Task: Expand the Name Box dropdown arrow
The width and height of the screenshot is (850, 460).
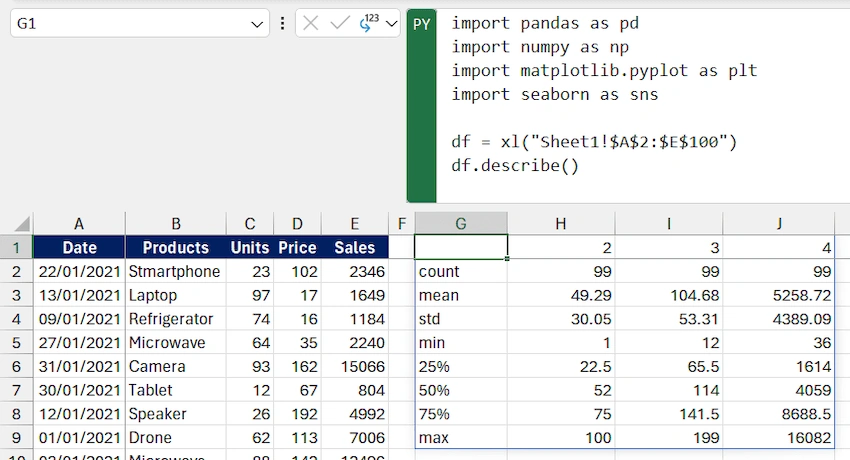Action: point(257,24)
